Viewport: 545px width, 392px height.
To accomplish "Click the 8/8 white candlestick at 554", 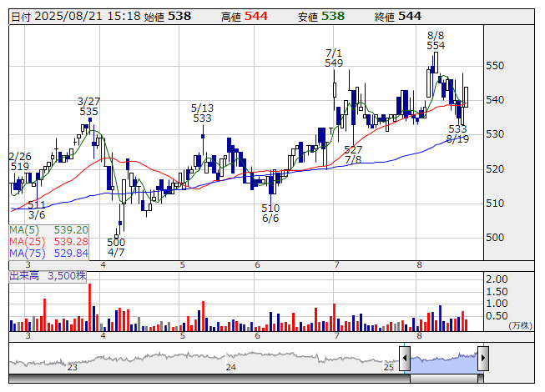I will pyautogui.click(x=436, y=63).
